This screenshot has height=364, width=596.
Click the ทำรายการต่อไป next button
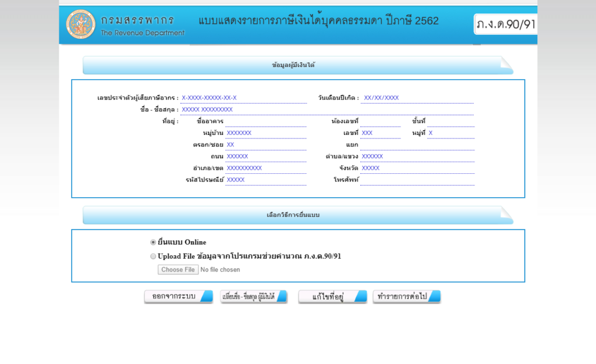click(x=407, y=297)
